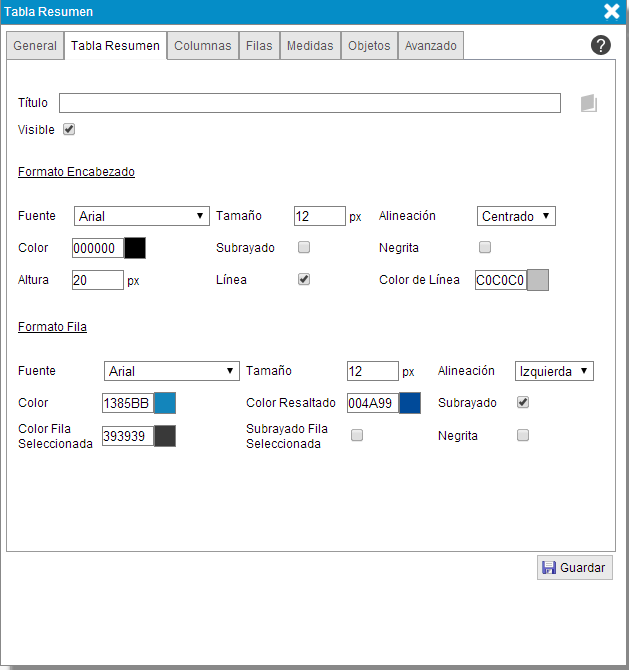Viewport: 629px width, 670px height.
Task: Open row format Fuente dropdown
Action: tap(171, 371)
